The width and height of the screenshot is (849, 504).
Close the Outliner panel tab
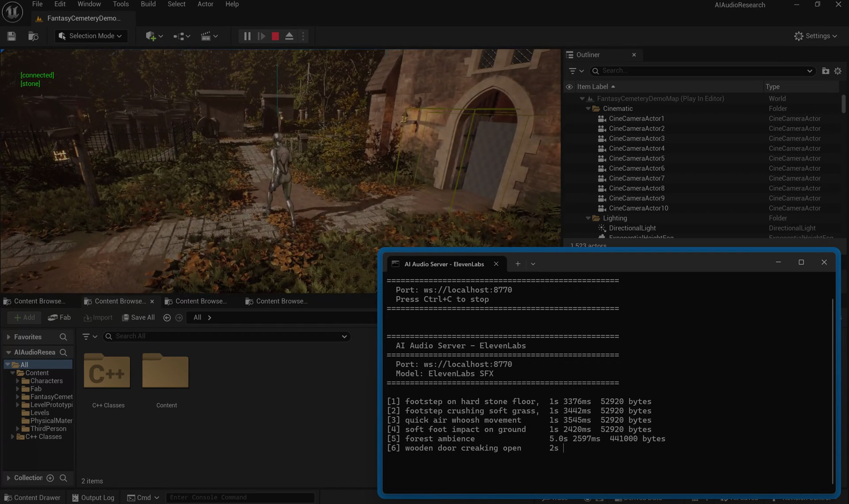(634, 55)
